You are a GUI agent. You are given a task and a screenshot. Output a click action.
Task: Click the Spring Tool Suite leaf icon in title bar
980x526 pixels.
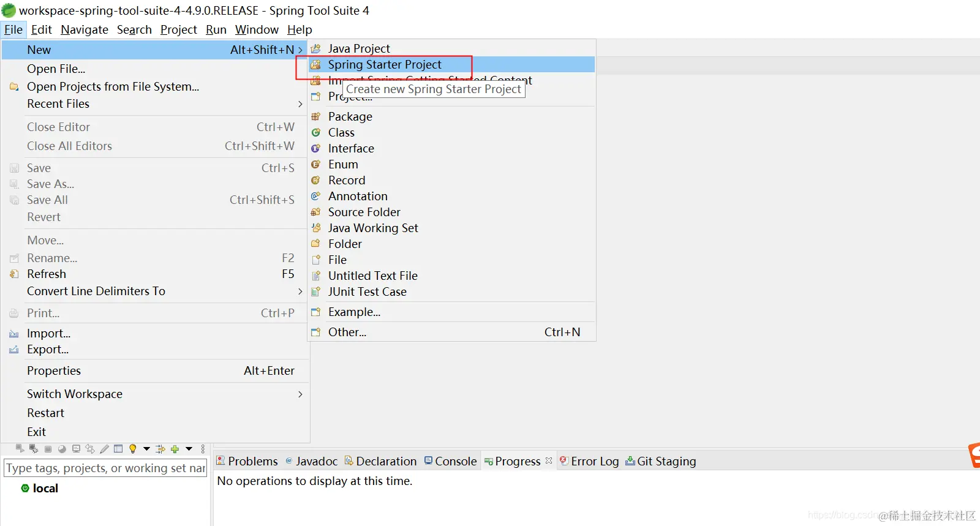[x=9, y=10]
